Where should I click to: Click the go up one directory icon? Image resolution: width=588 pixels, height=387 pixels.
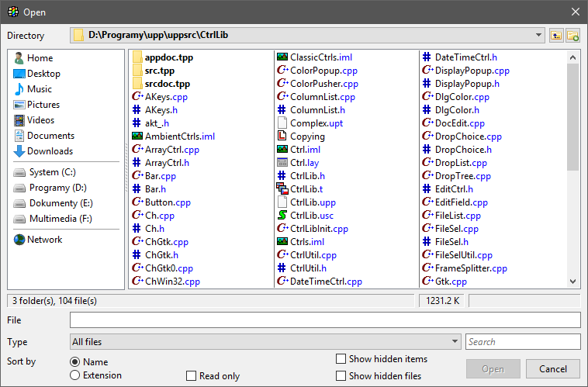[556, 36]
